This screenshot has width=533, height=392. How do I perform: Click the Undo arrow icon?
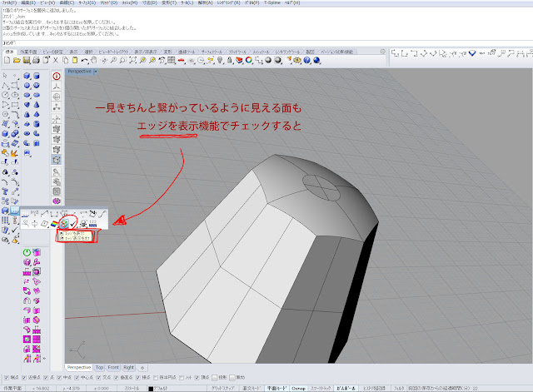pyautogui.click(x=84, y=61)
